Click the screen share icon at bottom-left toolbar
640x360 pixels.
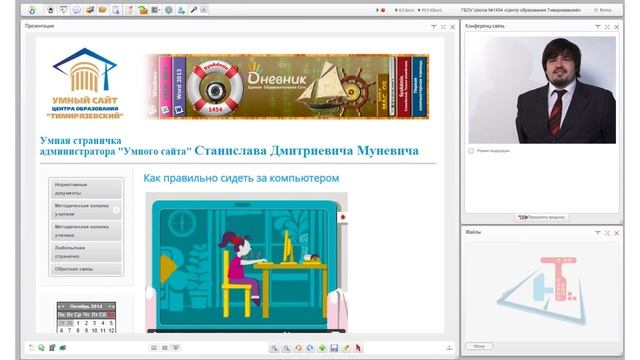(x=62, y=348)
